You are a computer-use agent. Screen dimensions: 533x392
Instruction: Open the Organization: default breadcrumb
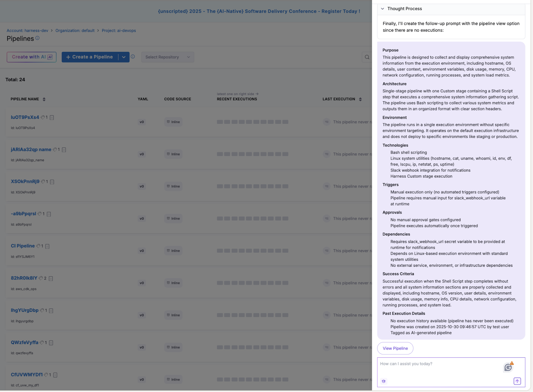coord(75,31)
